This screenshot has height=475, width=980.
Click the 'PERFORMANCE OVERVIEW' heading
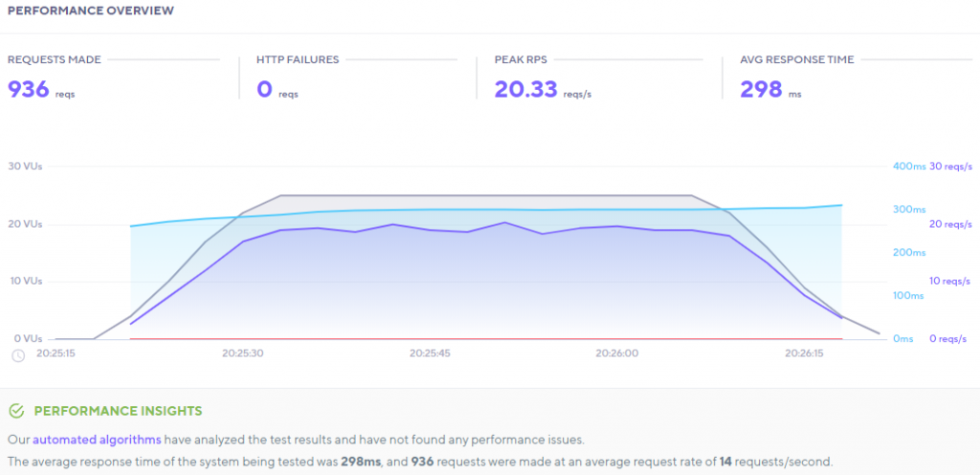pyautogui.click(x=91, y=11)
